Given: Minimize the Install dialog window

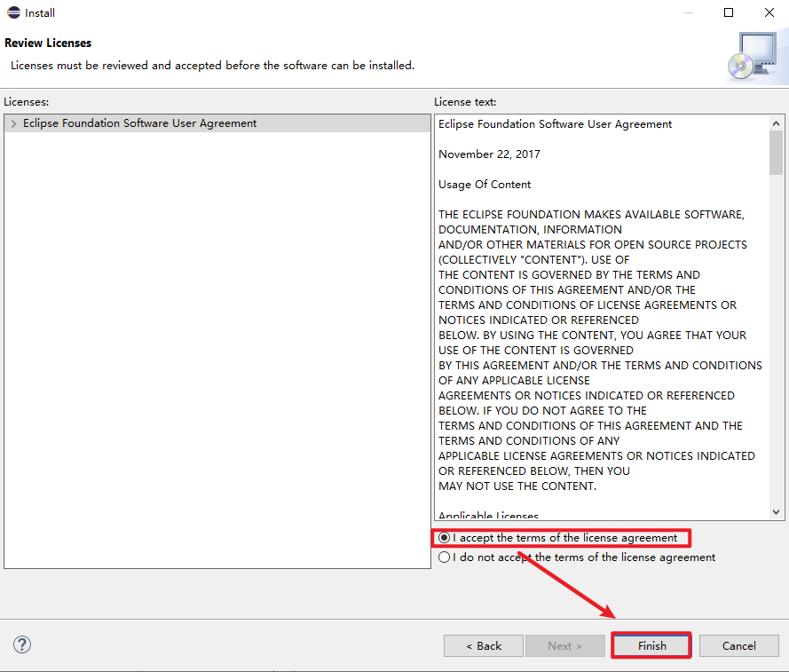Looking at the screenshot, I should [x=689, y=12].
